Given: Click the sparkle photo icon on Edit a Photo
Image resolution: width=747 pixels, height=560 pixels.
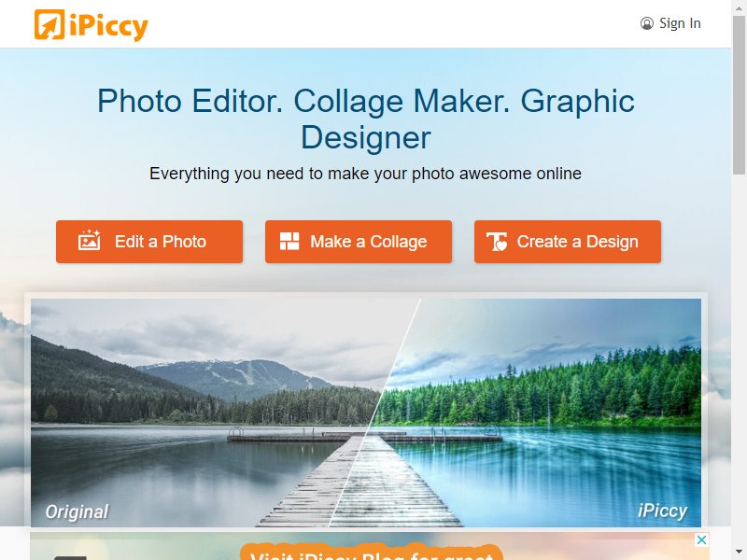Looking at the screenshot, I should (89, 240).
